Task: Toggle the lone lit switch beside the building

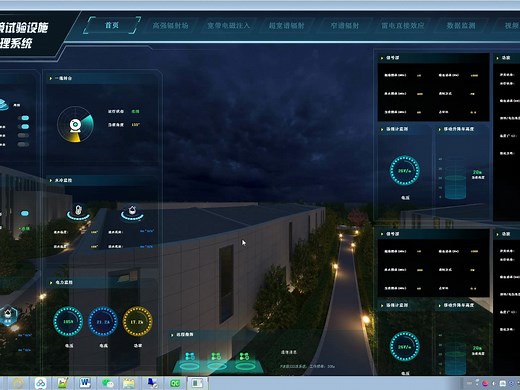Action: click(25, 213)
